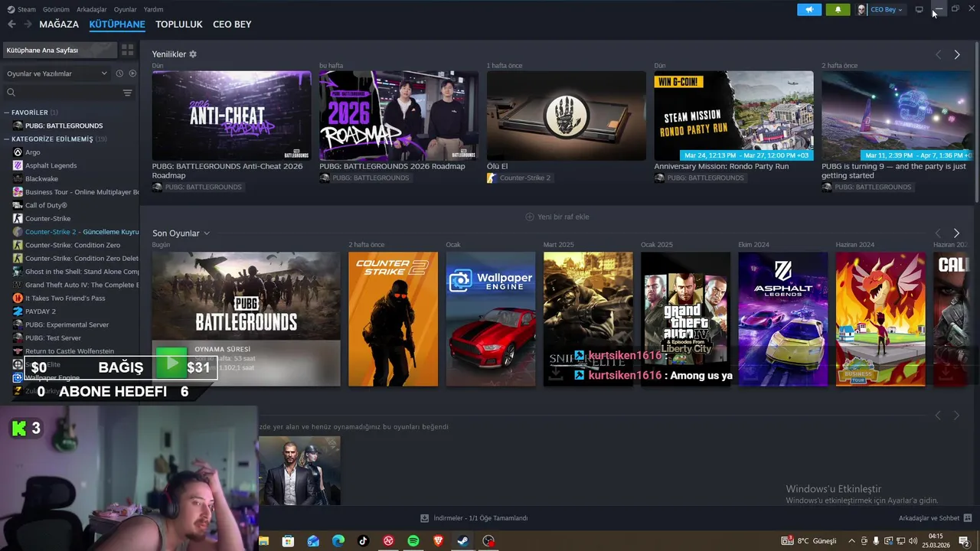
Task: Open PUBG 2026 Roadmap news thumbnail
Action: (x=399, y=116)
